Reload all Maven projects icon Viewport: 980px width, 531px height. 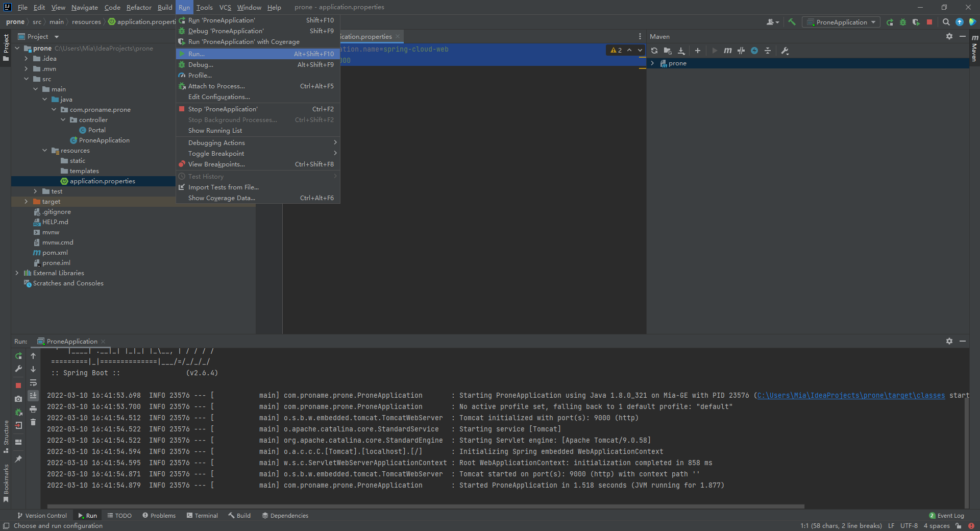[x=654, y=51]
